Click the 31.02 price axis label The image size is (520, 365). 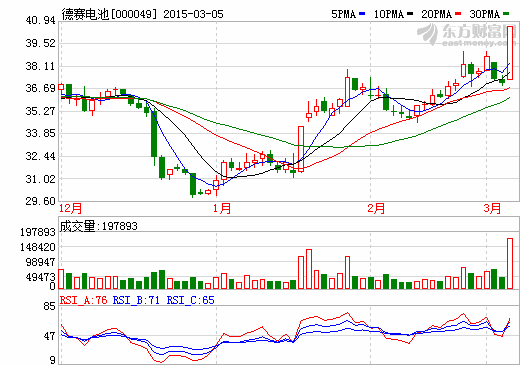tap(40, 179)
